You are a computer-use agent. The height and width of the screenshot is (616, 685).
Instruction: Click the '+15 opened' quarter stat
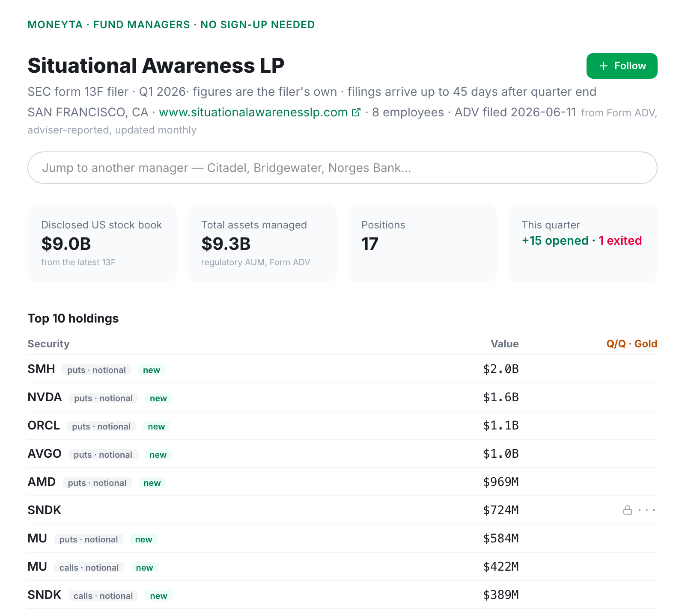pyautogui.click(x=555, y=240)
